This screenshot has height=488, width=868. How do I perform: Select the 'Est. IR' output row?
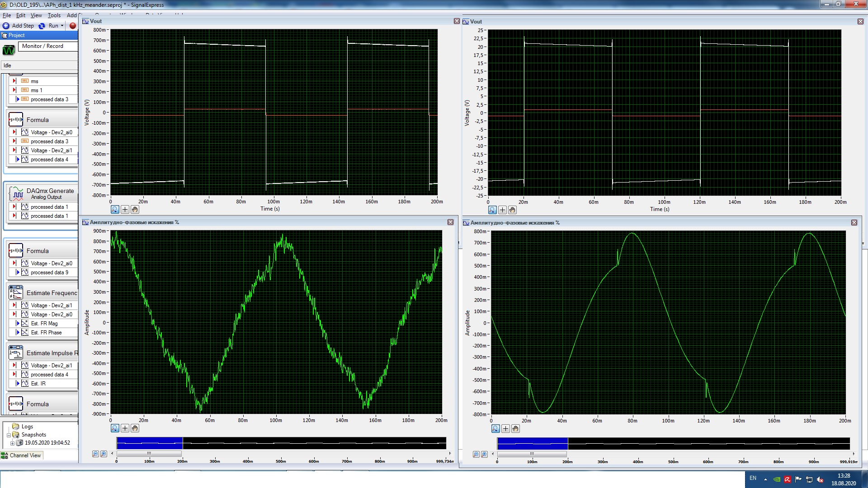coord(43,384)
